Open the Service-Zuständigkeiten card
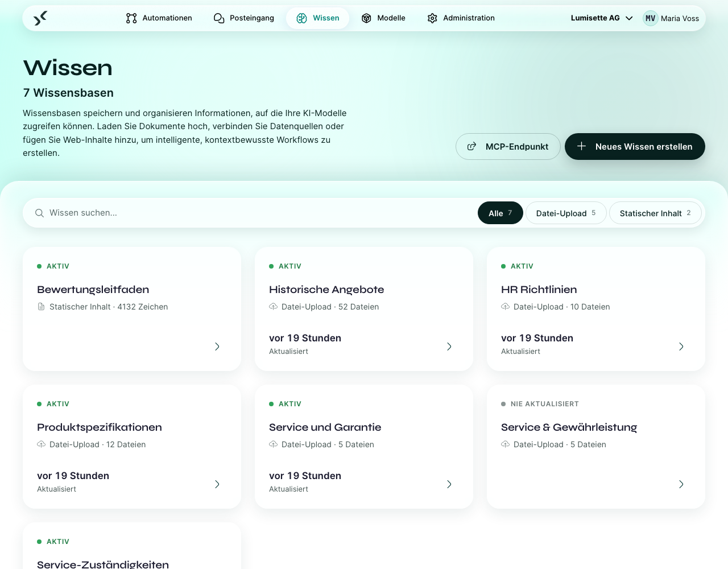 (x=132, y=546)
